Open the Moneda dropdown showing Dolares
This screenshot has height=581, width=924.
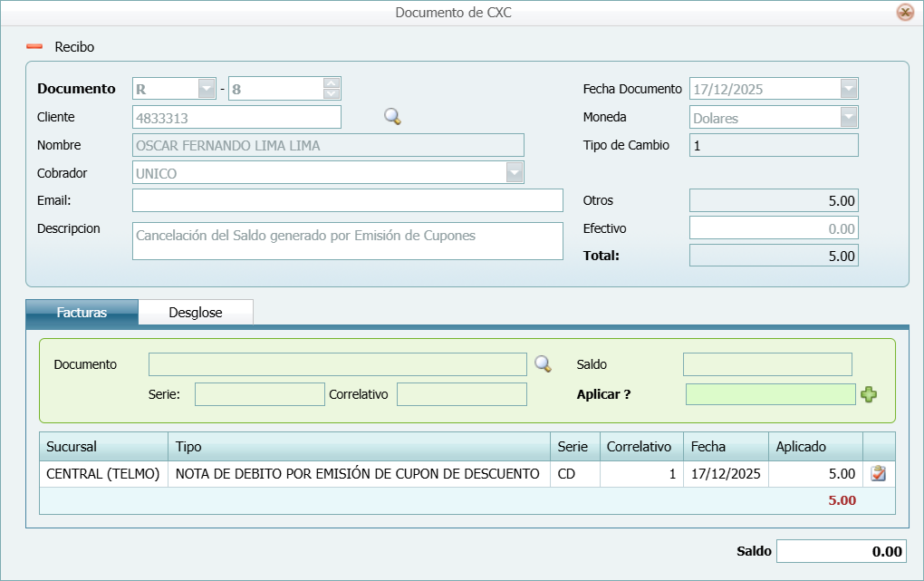coord(847,116)
